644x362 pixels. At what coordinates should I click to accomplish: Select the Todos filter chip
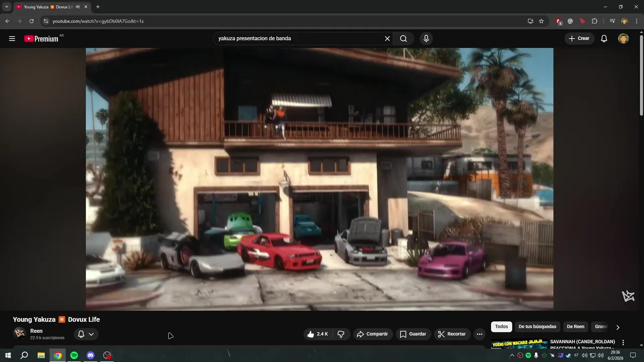(502, 327)
